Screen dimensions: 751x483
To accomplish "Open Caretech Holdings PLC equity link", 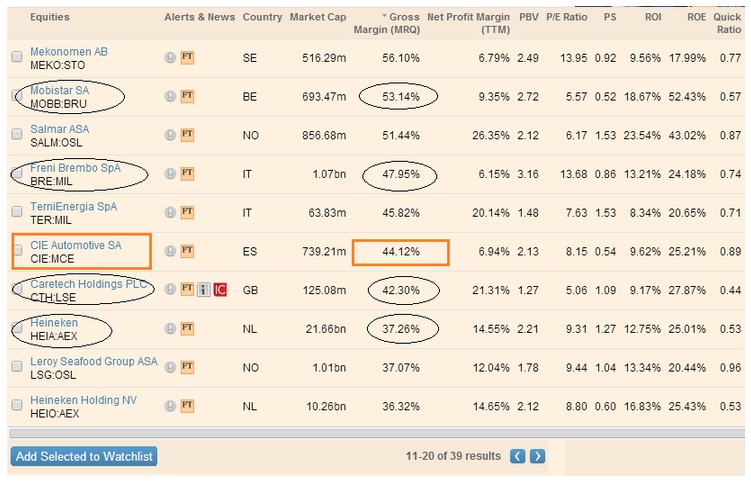I will (x=89, y=284).
